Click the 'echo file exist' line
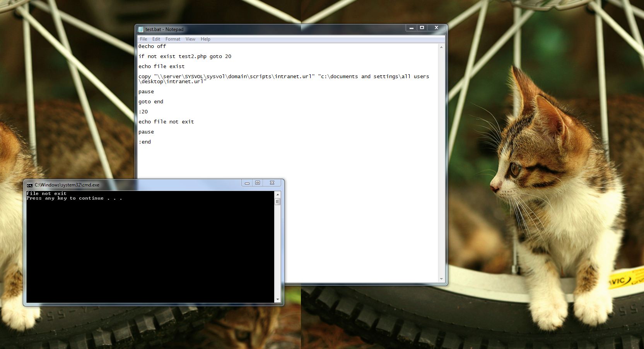 pyautogui.click(x=162, y=66)
